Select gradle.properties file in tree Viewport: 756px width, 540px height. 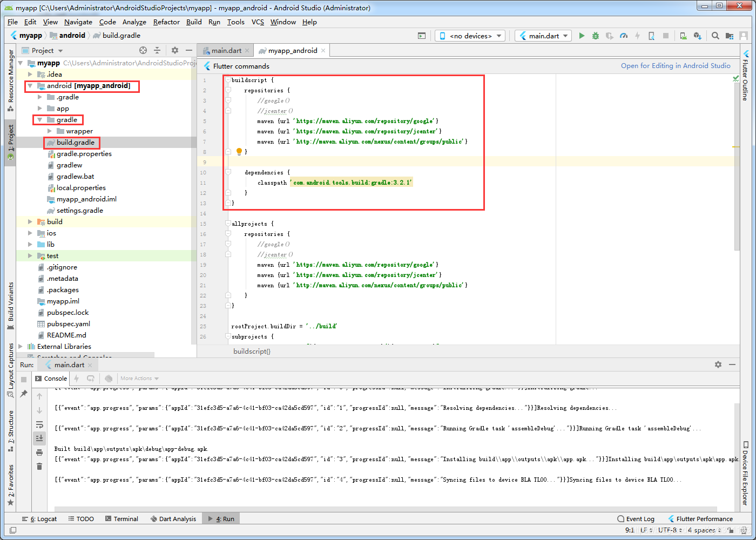(x=84, y=154)
